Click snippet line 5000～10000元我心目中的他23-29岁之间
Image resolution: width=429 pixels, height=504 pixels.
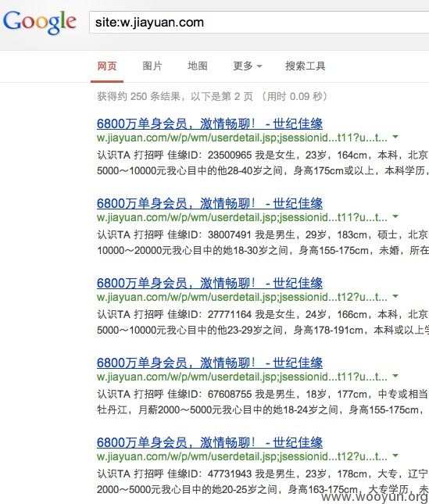pos(190,330)
